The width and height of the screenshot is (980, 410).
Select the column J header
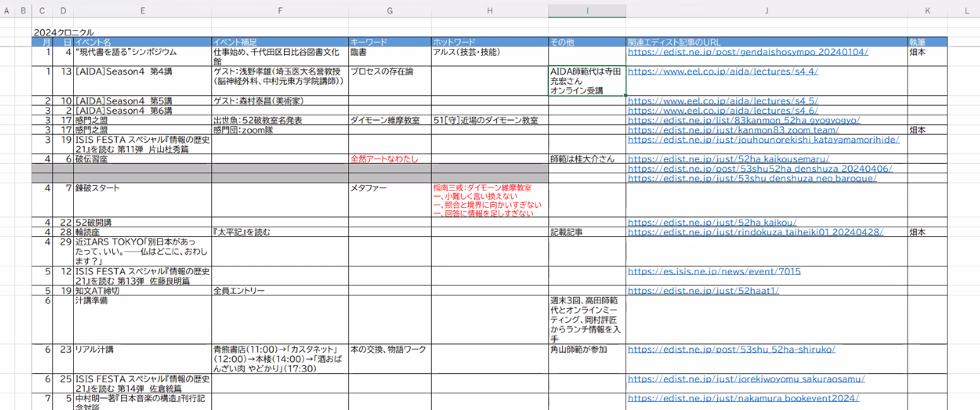coord(766,11)
